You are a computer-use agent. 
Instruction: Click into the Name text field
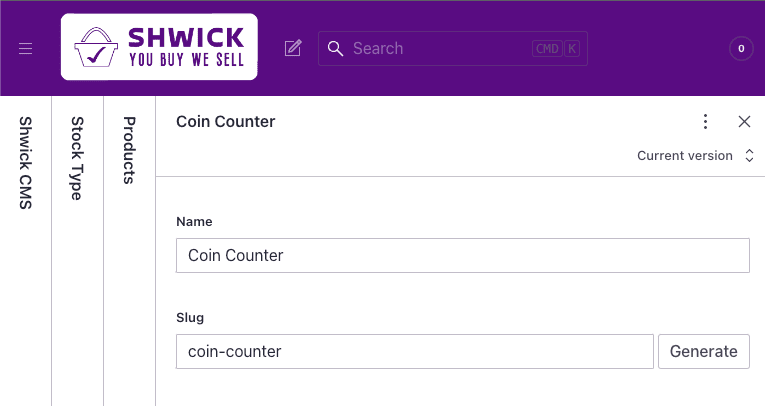[462, 255]
